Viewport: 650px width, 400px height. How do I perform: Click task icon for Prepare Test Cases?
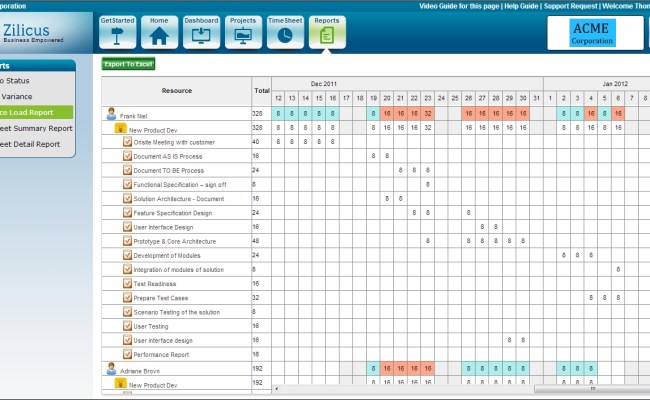(127, 297)
